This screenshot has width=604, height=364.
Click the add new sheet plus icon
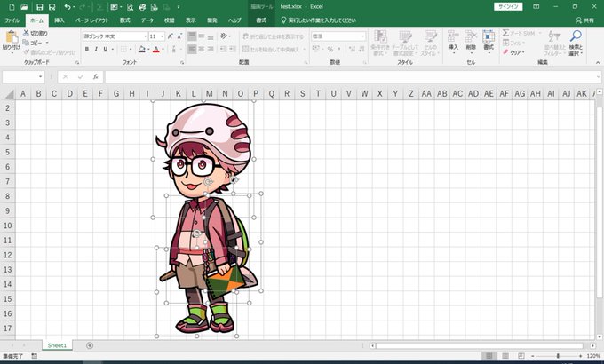90,345
